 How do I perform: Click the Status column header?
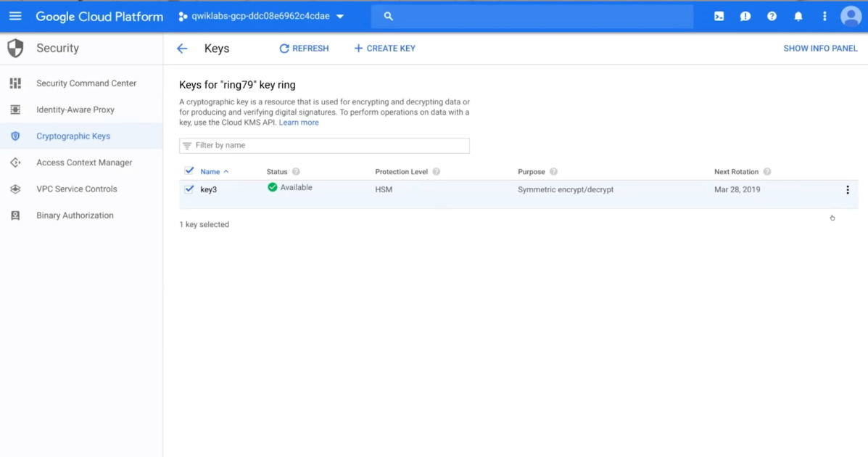[277, 172]
